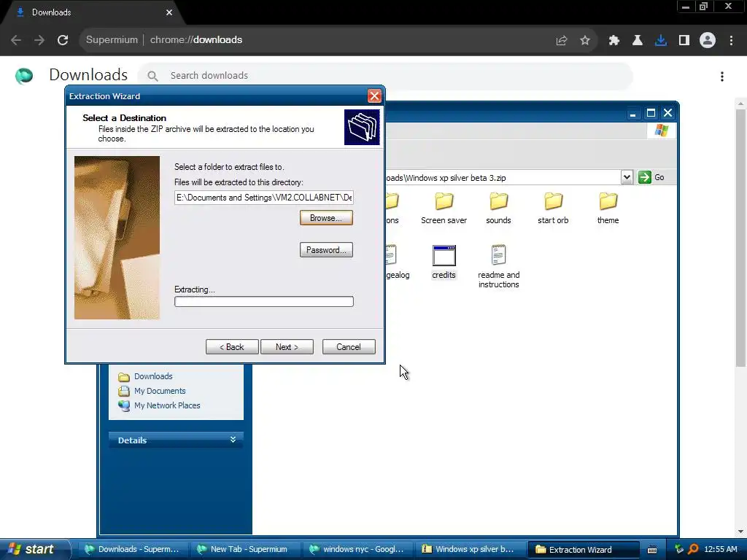Open the sounds folder
The image size is (747, 560).
pyautogui.click(x=498, y=208)
